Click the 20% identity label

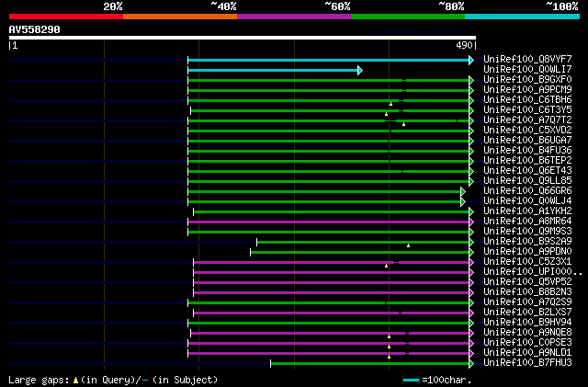pyautogui.click(x=113, y=6)
